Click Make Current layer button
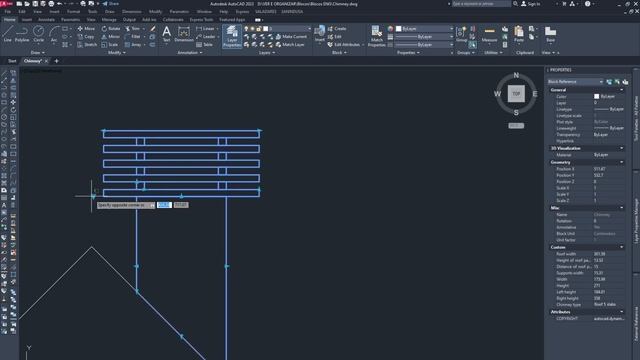Viewport: 640px width, 360px height. tap(291, 37)
